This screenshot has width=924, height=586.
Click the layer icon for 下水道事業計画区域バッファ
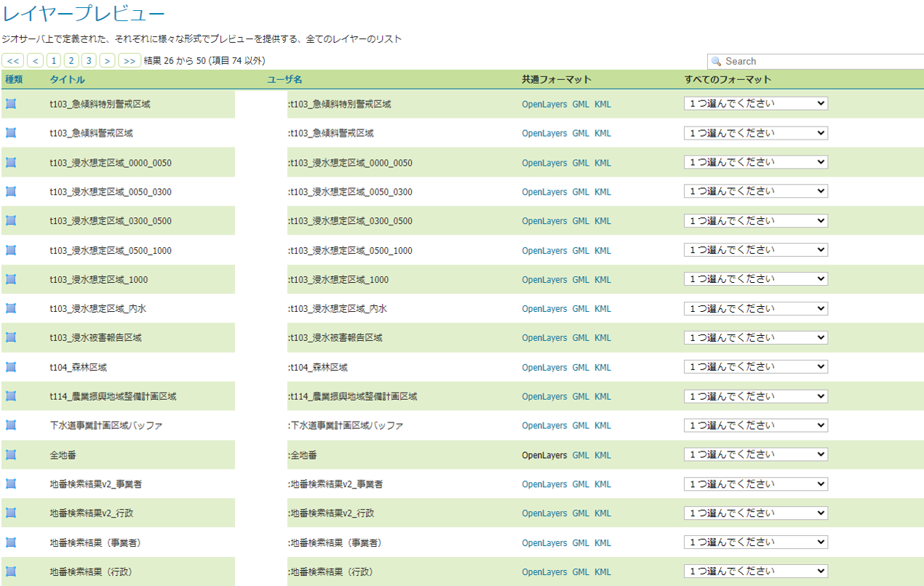coord(11,425)
